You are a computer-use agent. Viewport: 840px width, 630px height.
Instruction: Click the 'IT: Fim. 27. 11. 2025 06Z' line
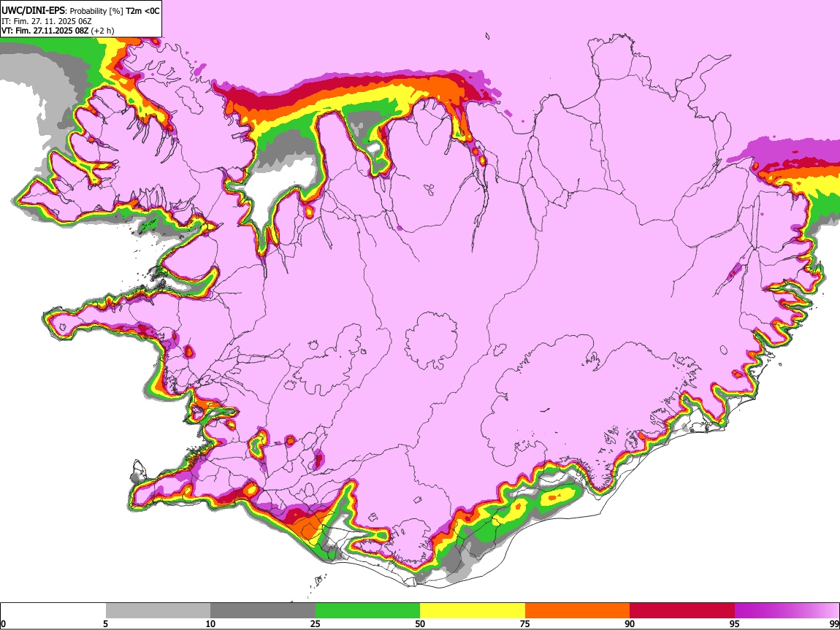pos(47,21)
